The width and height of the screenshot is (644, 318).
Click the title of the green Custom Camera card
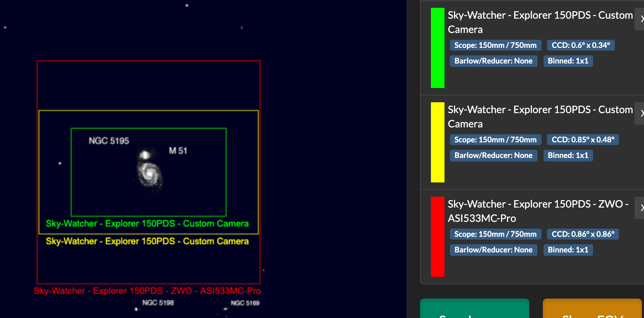point(540,22)
